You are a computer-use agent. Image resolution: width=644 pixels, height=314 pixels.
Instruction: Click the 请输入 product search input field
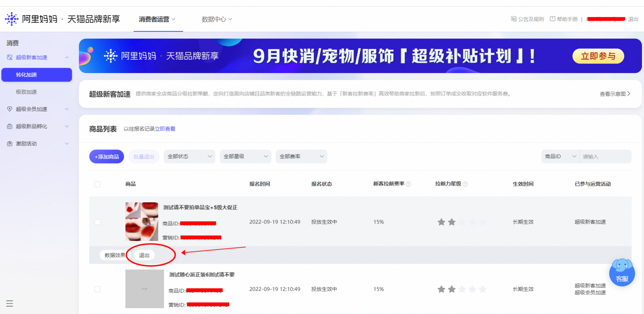(605, 156)
